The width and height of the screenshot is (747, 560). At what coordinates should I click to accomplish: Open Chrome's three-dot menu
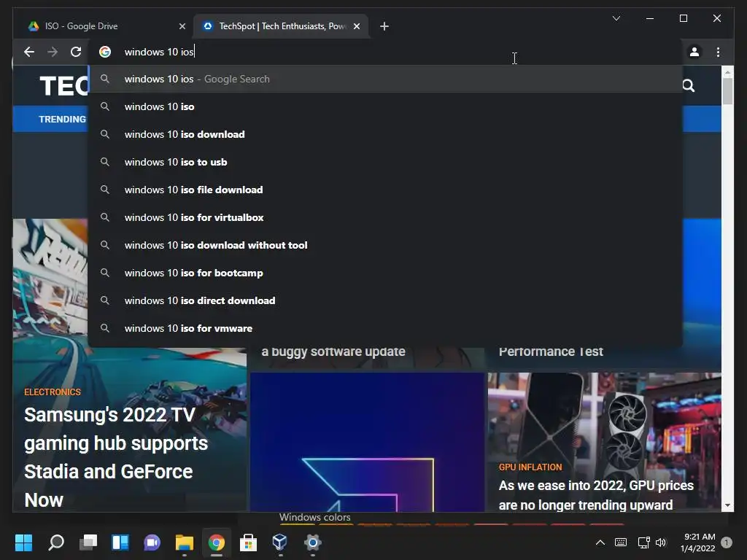[718, 52]
